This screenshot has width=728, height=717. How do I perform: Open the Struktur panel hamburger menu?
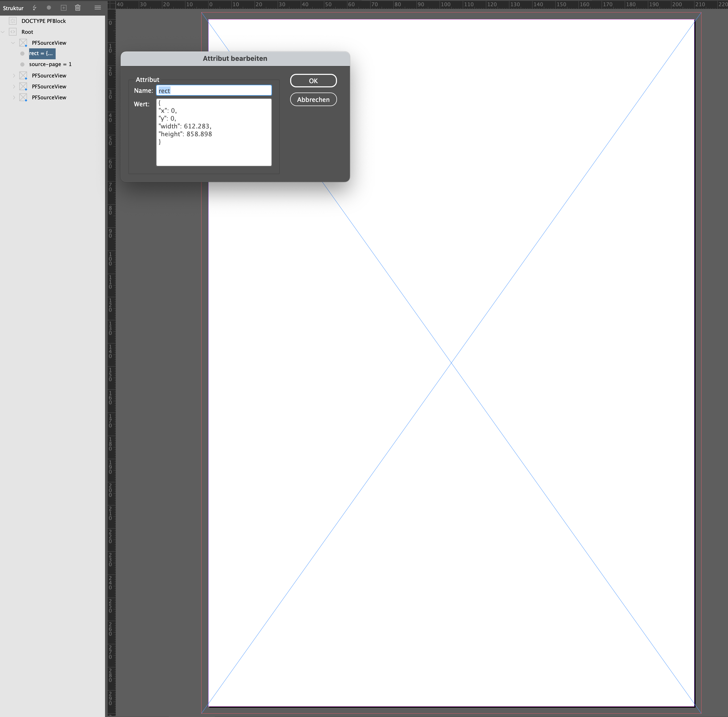(x=97, y=8)
